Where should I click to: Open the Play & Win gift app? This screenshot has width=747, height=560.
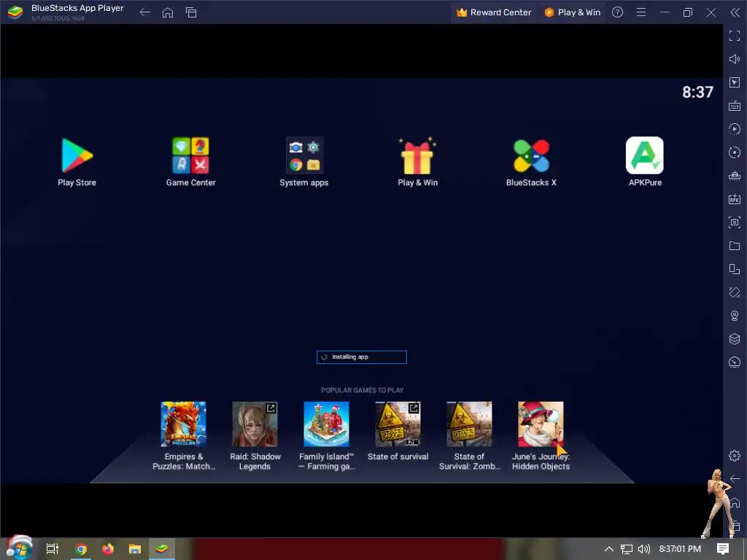tap(417, 161)
